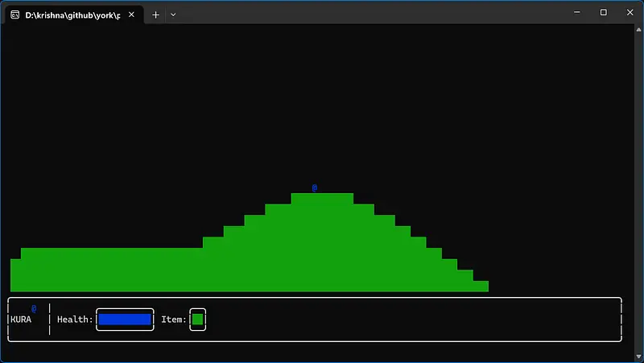Click the lowest right step of the hill
Viewport: 644px width, 363px height.
(x=481, y=286)
